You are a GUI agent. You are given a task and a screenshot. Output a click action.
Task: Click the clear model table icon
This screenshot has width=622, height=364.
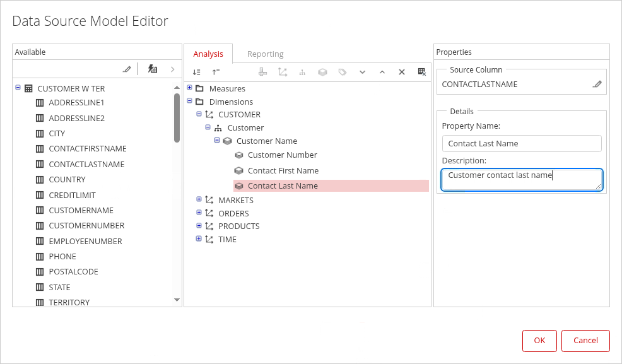click(x=422, y=73)
